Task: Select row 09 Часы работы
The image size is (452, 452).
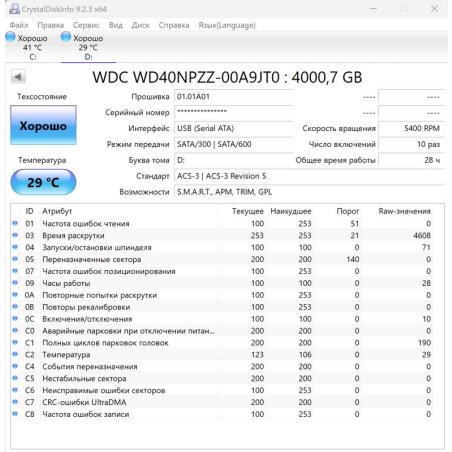Action: [222, 283]
